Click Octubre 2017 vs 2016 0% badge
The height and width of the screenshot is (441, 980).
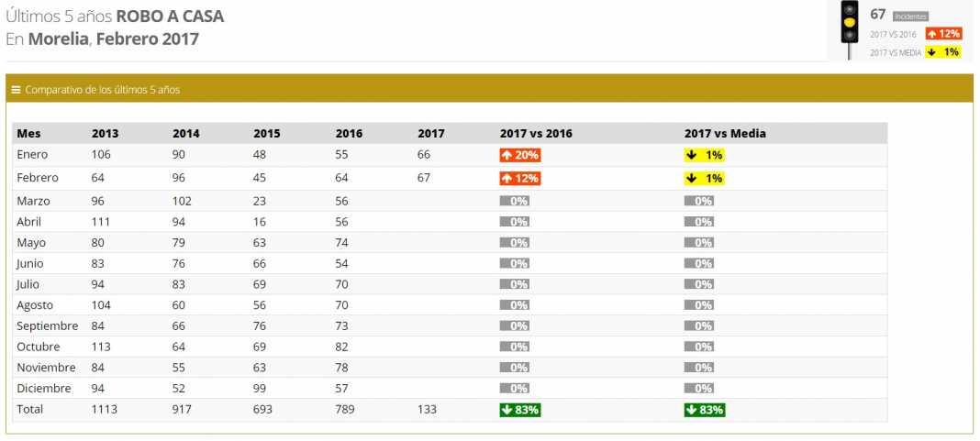[x=515, y=347]
